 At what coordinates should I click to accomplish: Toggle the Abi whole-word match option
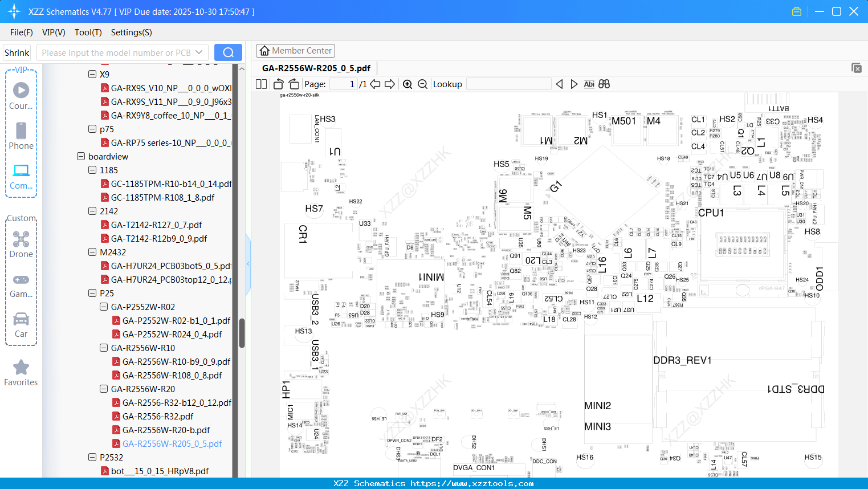589,84
